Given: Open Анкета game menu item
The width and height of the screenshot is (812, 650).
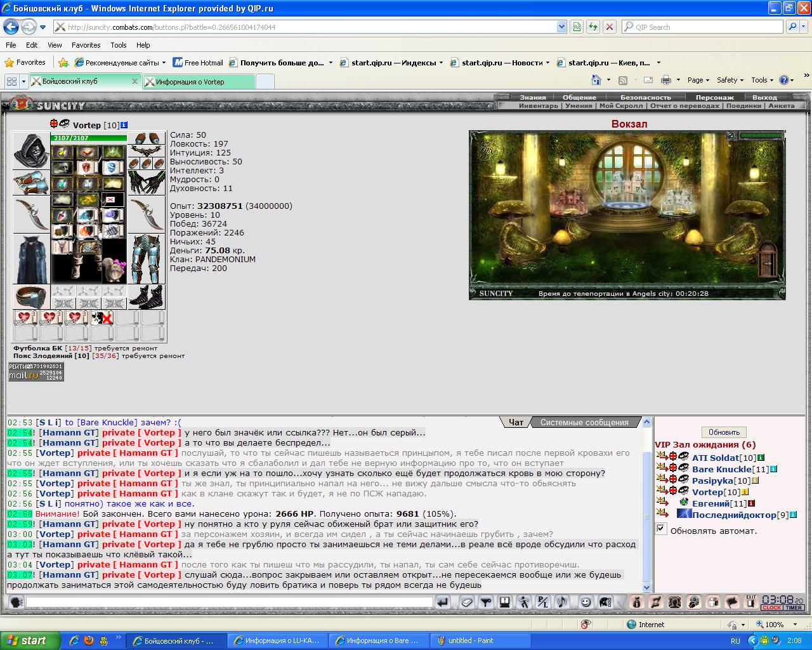Looking at the screenshot, I should pos(781,106).
